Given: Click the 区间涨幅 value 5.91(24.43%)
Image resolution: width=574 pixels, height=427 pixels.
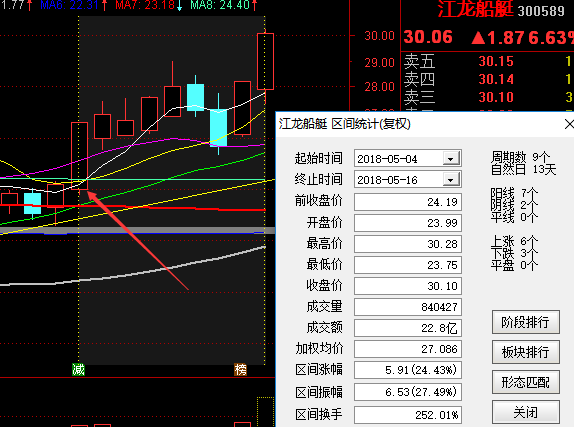Looking at the screenshot, I should tap(408, 370).
